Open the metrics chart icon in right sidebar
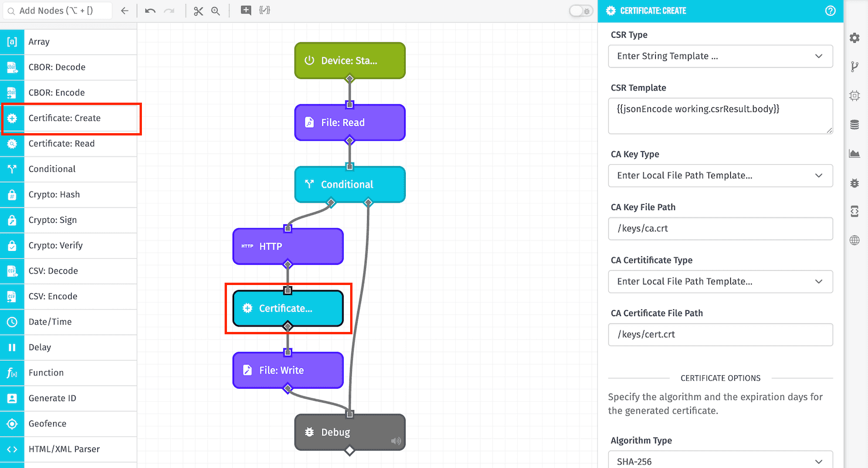868x468 pixels. [855, 153]
